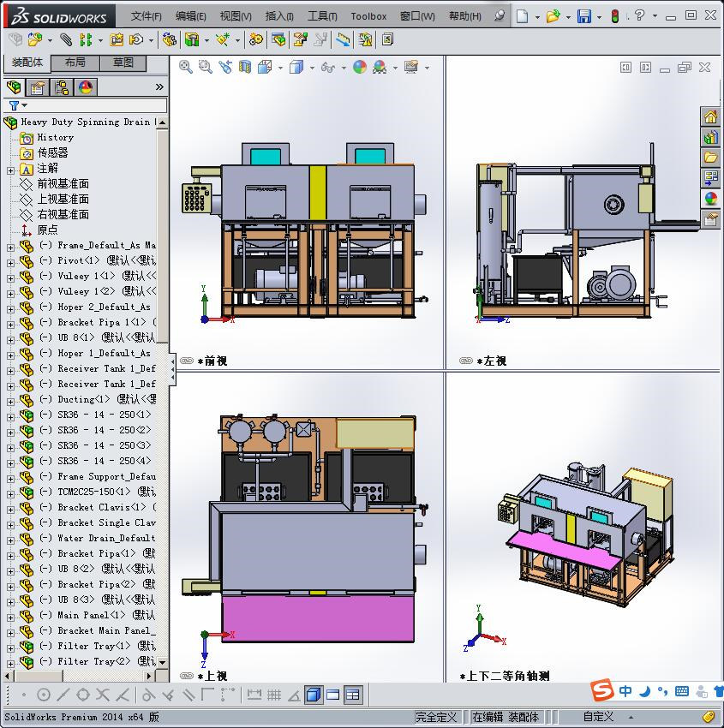Expand the Main Panel<1> component node
The image size is (724, 728).
click(x=10, y=618)
